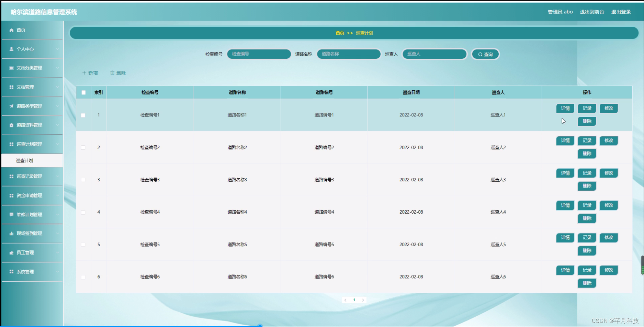
Task: Select the 巡查计划管理 grid icon
Action: coord(11,144)
